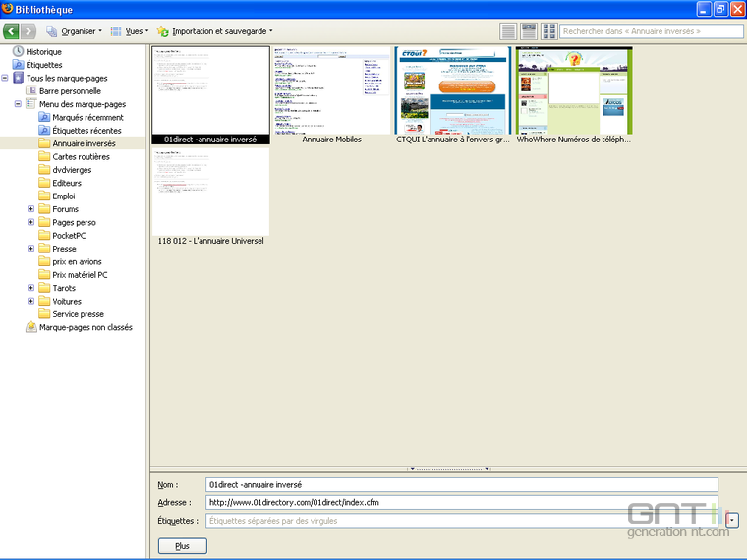Select Étiquettes in the sidebar
This screenshot has width=747, height=560.
[37, 65]
